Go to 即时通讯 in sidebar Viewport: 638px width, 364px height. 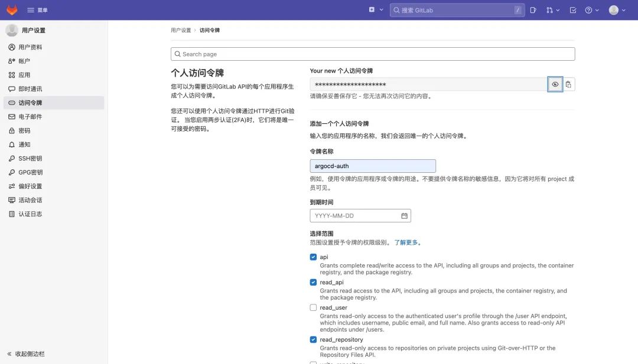pyautogui.click(x=54, y=88)
